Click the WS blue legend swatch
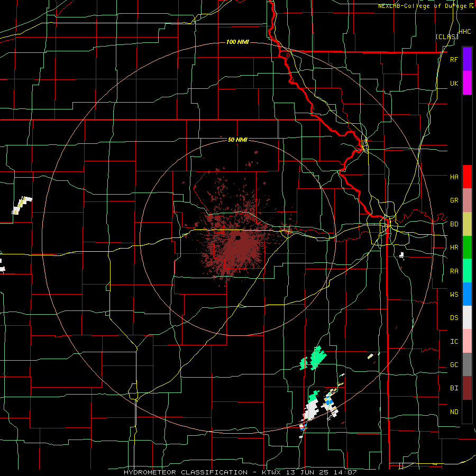This screenshot has width=476, height=476. tap(467, 294)
